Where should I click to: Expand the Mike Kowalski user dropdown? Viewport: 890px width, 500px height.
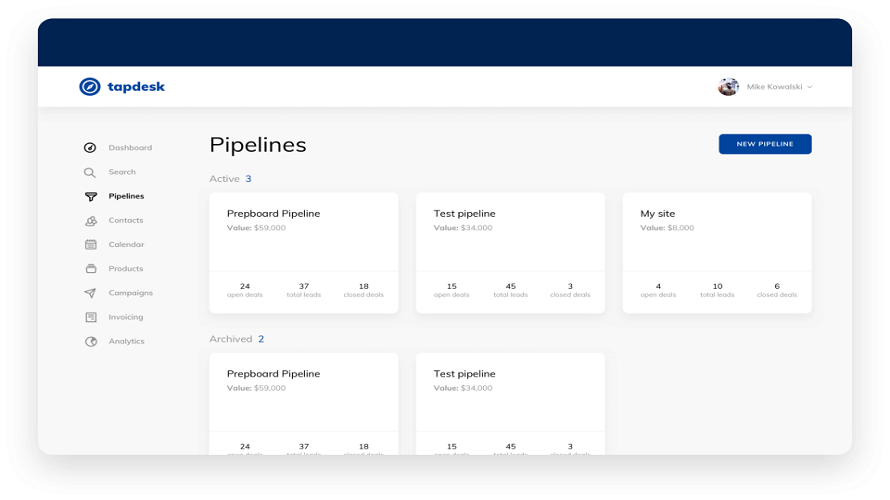point(810,87)
